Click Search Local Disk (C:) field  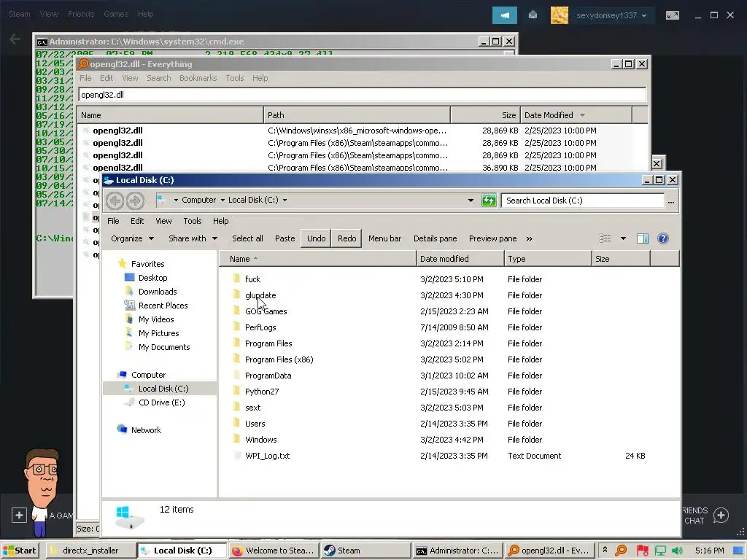[x=582, y=201]
